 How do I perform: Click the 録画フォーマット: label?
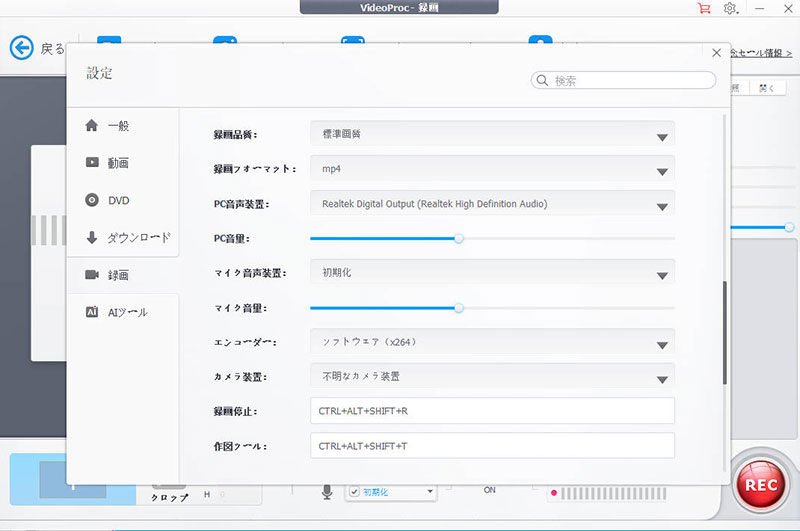pos(255,169)
